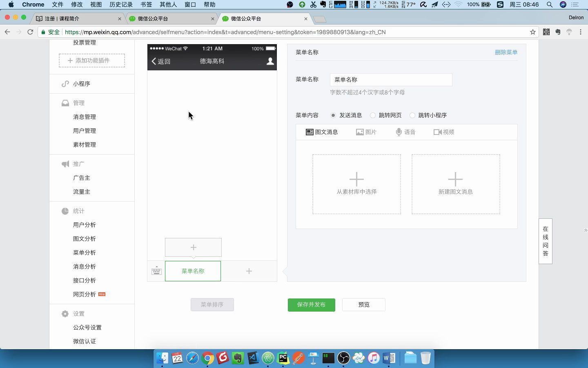Click the 推广 megaphone icon
The height and width of the screenshot is (368, 588).
point(65,164)
